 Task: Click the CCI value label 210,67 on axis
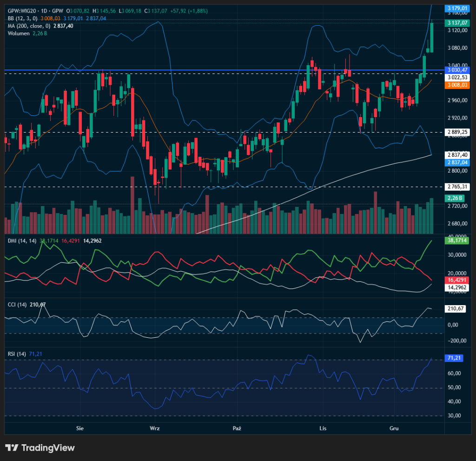tap(455, 308)
